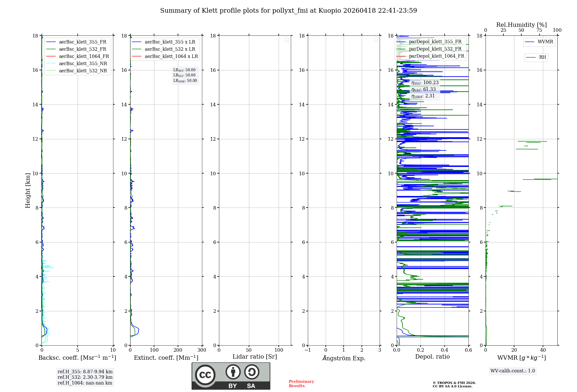Image resolution: width=577 pixels, height=392 pixels.
Task: Click the aerBsc_klett_1064 x LR legend entry
Action: click(x=171, y=56)
